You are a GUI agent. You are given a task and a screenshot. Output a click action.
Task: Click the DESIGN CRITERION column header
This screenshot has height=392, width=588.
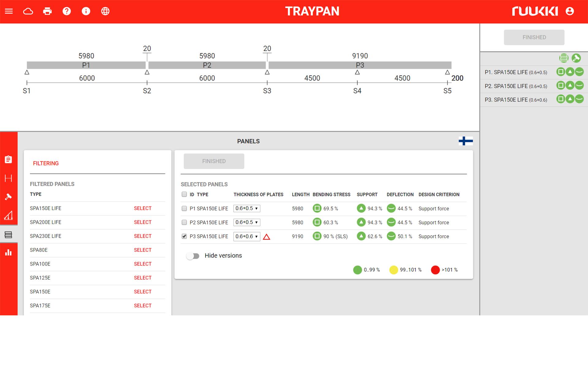coord(439,194)
